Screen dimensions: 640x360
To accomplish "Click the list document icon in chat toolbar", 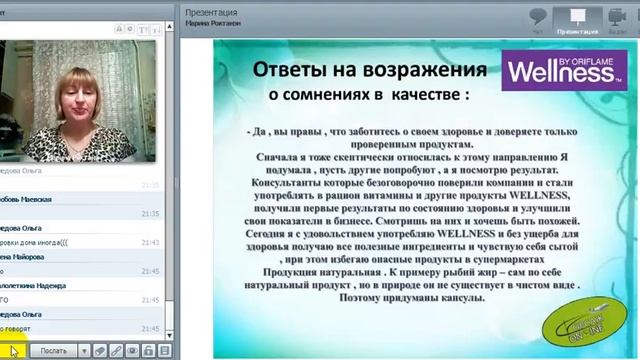I will [164, 351].
